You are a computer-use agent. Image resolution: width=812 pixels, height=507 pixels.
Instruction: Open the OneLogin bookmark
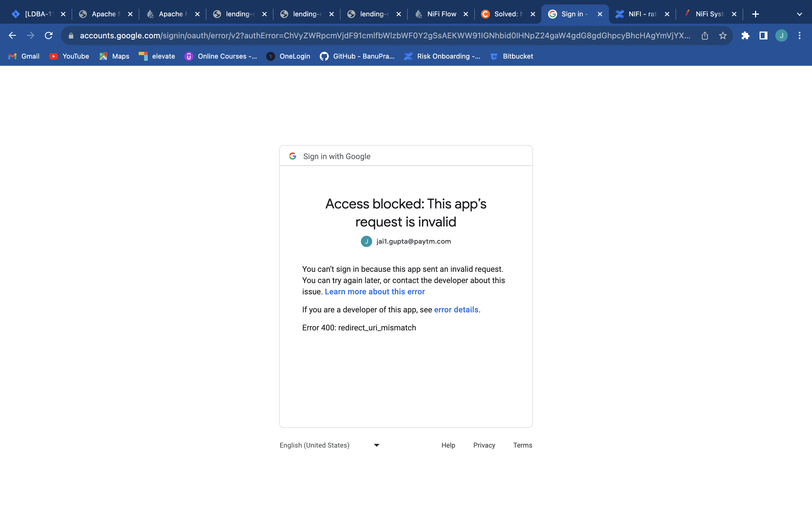tap(288, 56)
